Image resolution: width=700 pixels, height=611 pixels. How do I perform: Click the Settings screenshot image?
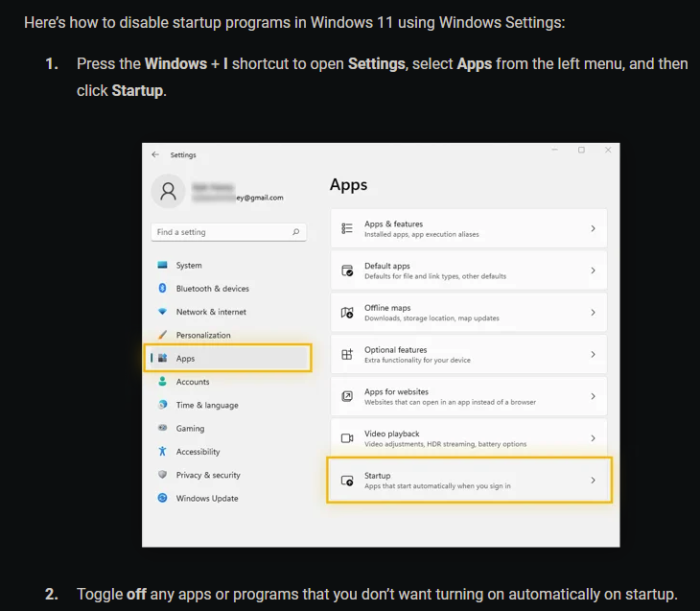pyautogui.click(x=381, y=345)
